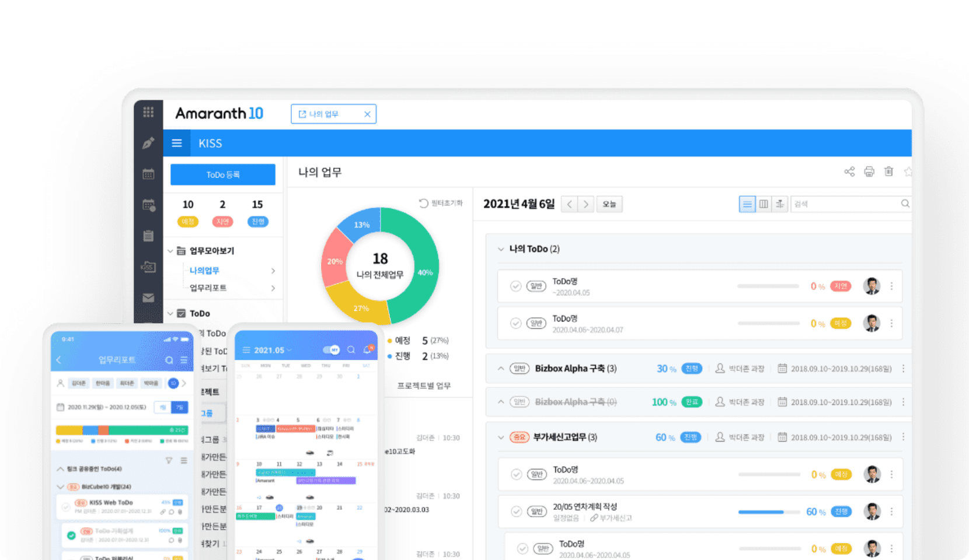Expand the Bizbox Alpha 구축 (3) group
969x560 pixels.
pyautogui.click(x=500, y=369)
